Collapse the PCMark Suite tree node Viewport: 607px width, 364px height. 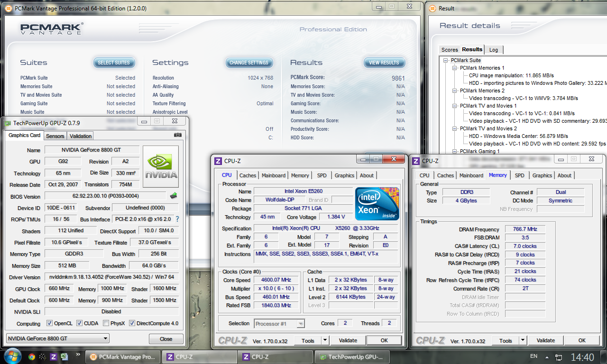tap(445, 60)
